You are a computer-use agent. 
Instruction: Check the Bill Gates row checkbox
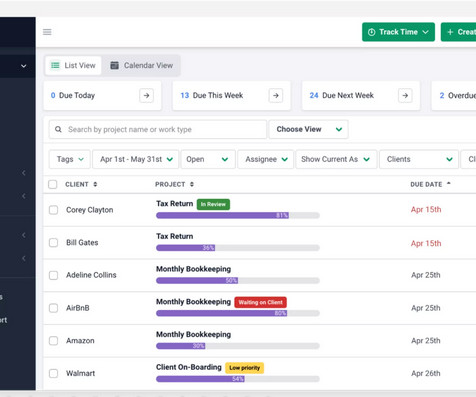click(53, 243)
